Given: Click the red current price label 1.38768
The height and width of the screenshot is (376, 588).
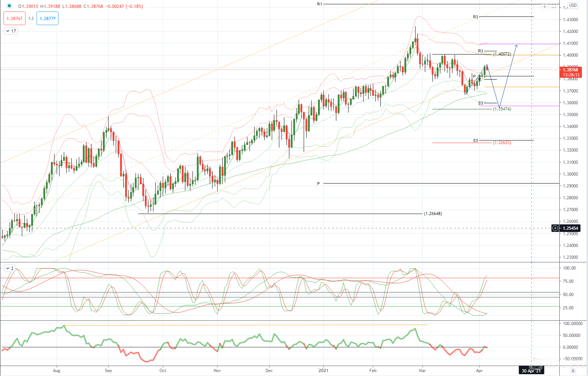Looking at the screenshot, I should coord(570,70).
